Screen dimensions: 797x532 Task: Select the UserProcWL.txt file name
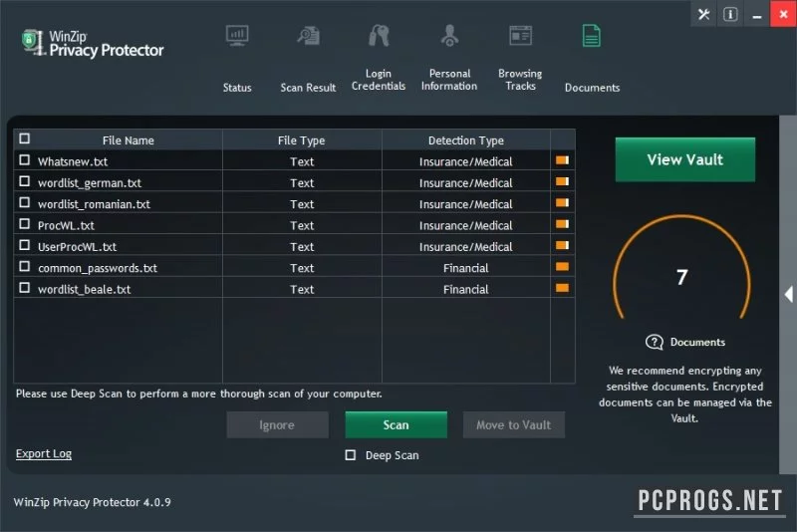pyautogui.click(x=78, y=247)
